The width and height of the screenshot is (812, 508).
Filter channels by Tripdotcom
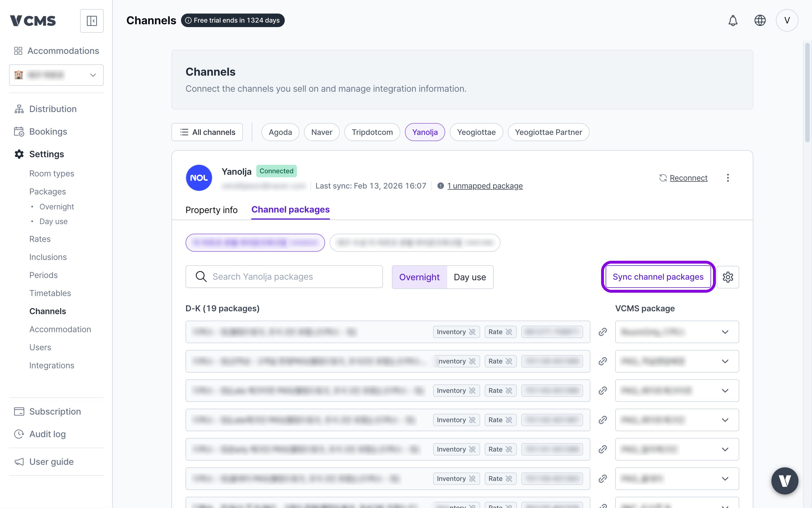[372, 132]
